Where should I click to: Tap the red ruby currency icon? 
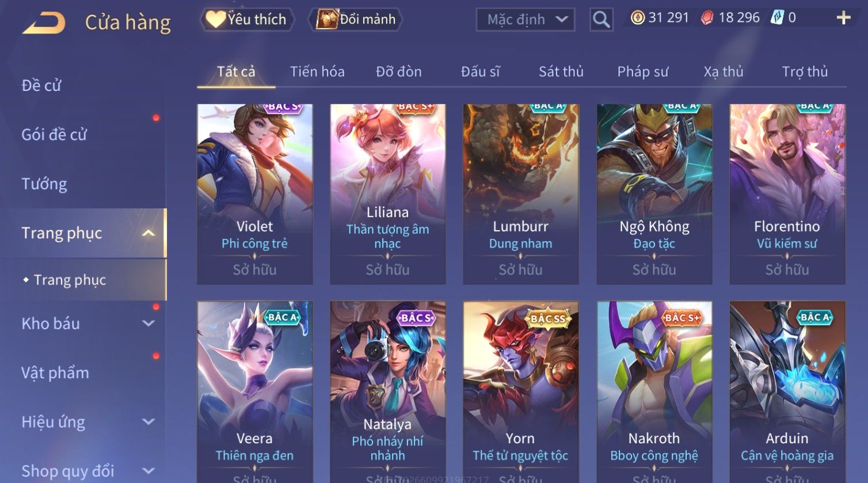(707, 18)
